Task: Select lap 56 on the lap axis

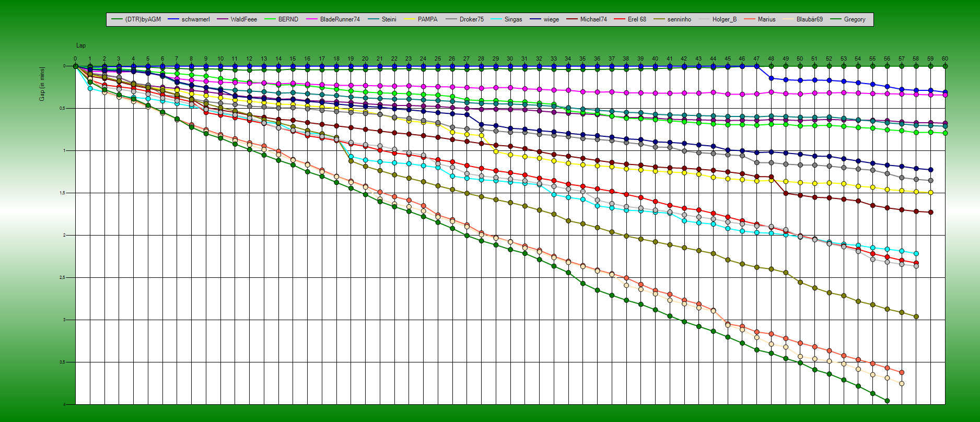Action: click(887, 59)
